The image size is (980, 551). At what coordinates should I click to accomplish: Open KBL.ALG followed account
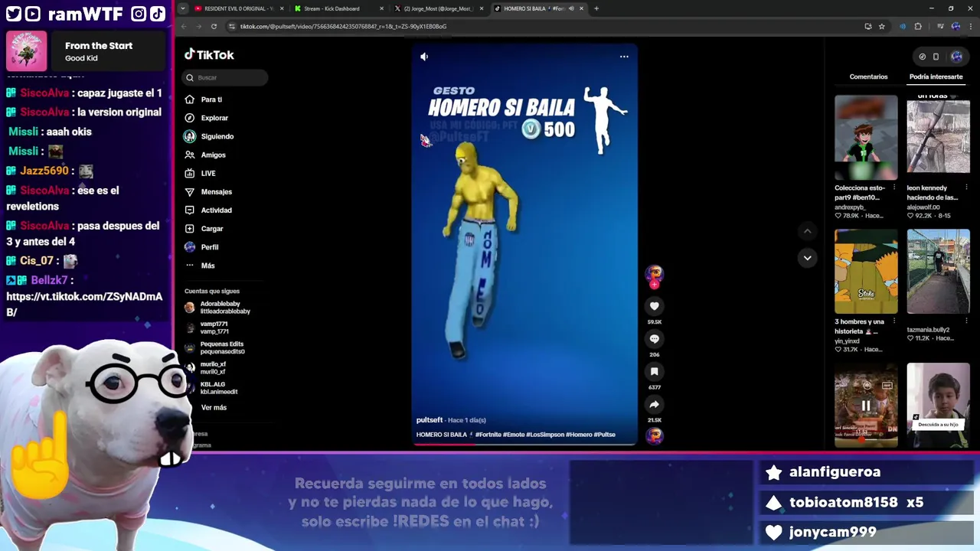tap(212, 388)
